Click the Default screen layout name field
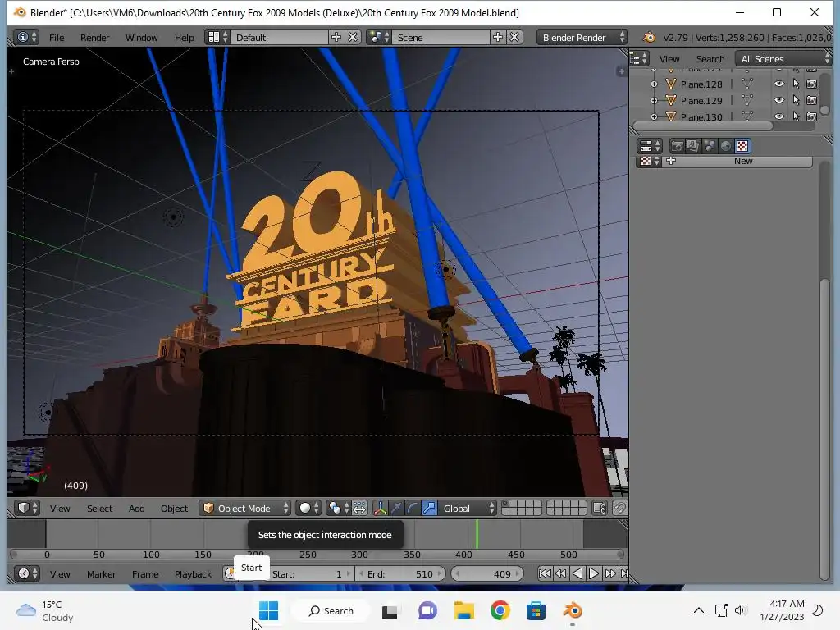 [279, 38]
